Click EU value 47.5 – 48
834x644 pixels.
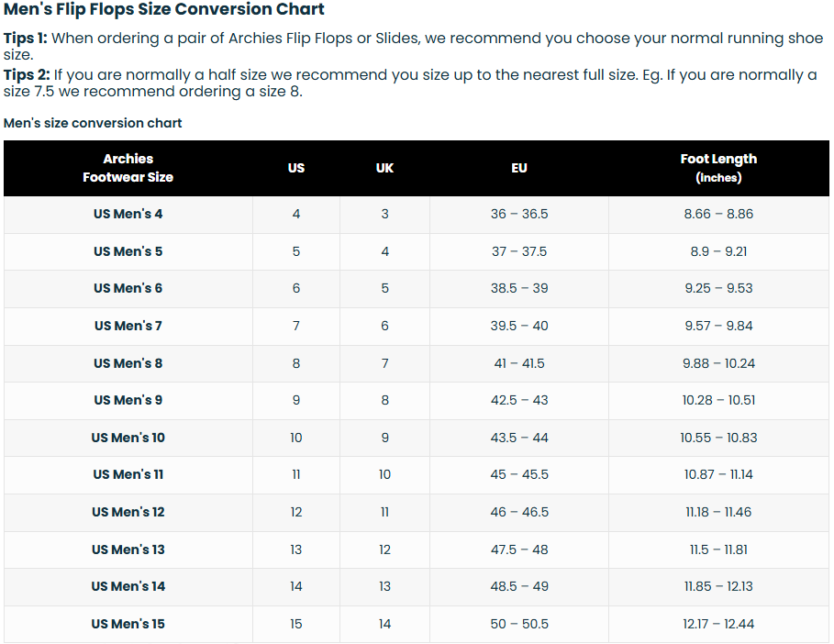(519, 550)
